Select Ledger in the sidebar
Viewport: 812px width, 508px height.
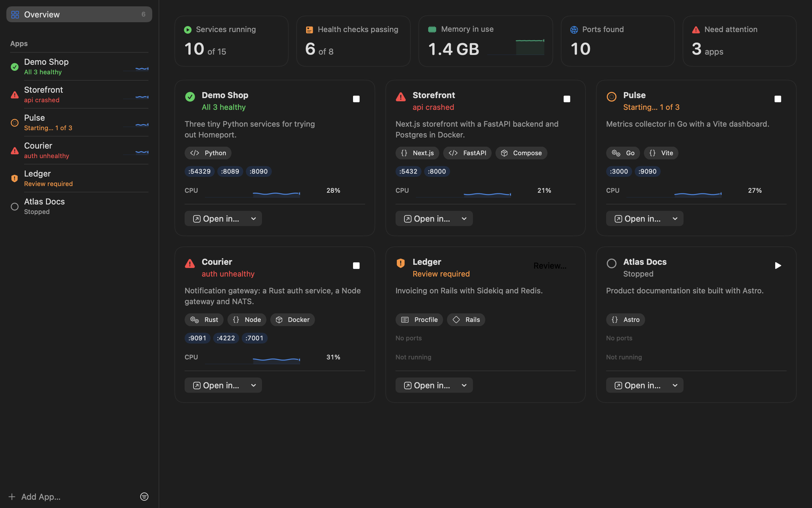(79, 178)
